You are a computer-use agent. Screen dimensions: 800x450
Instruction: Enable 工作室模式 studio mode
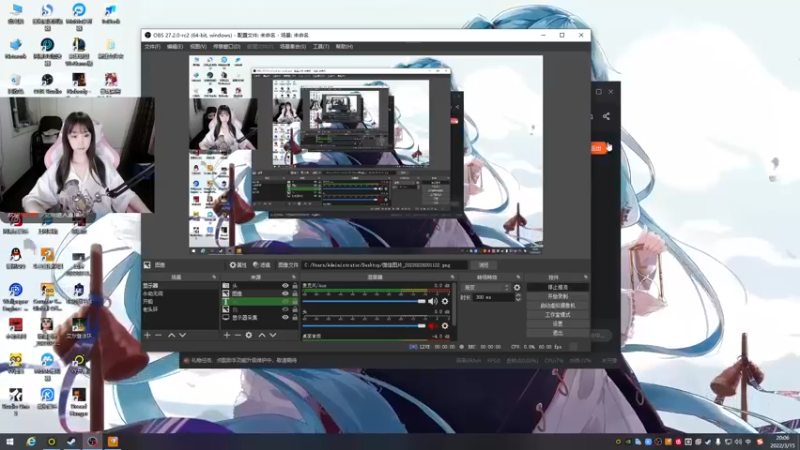pos(558,315)
